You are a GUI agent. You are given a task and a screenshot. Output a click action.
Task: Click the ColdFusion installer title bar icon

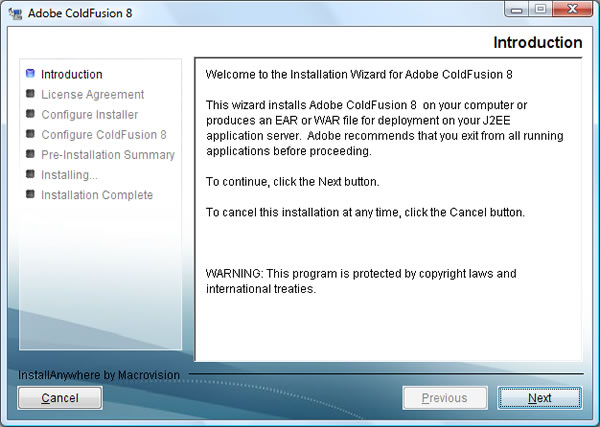[16, 14]
